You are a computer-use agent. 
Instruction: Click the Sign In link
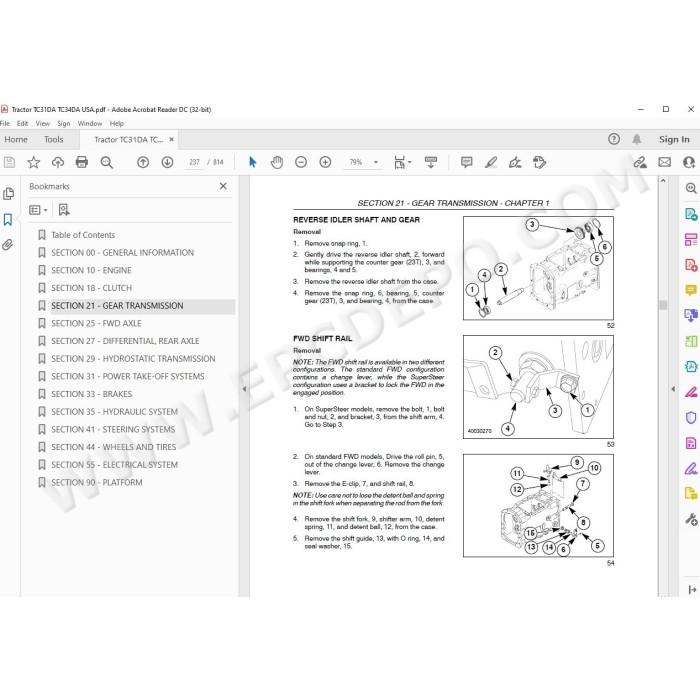point(674,139)
